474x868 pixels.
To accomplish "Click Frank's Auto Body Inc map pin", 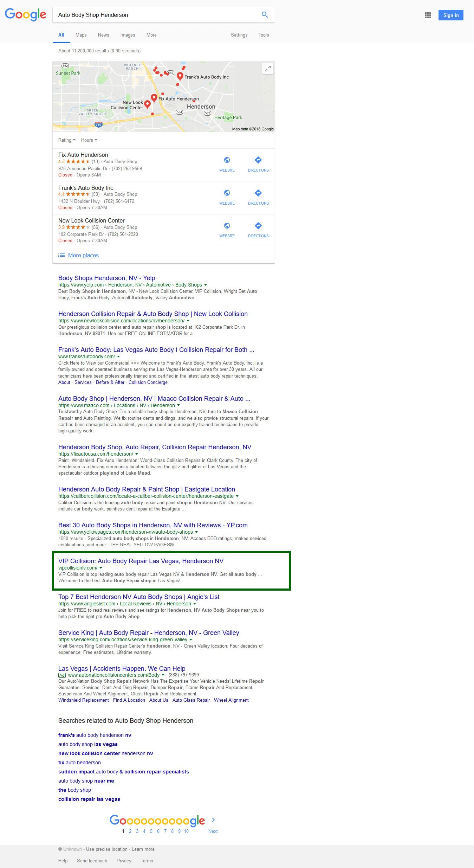I will (x=180, y=76).
